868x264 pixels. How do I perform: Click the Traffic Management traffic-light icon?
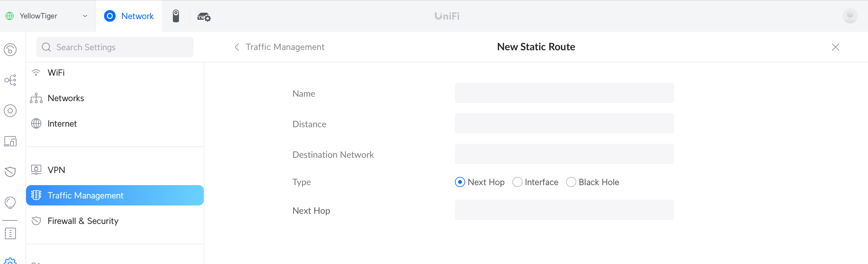pyautogui.click(x=36, y=195)
